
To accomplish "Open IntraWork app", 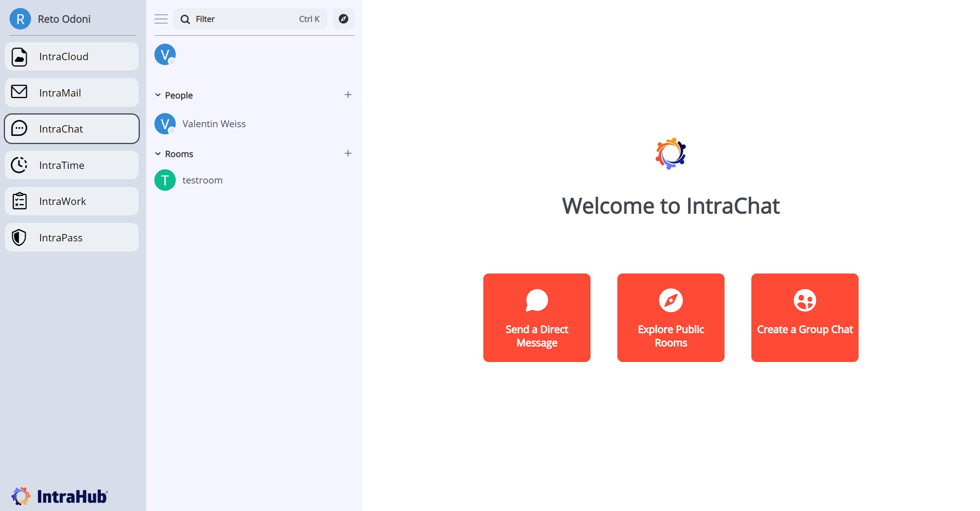I will coord(72,201).
